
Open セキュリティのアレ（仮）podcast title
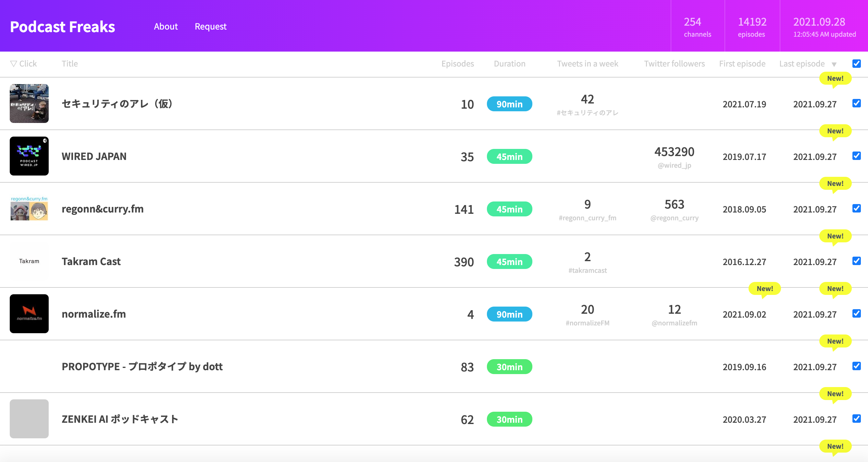pos(117,104)
